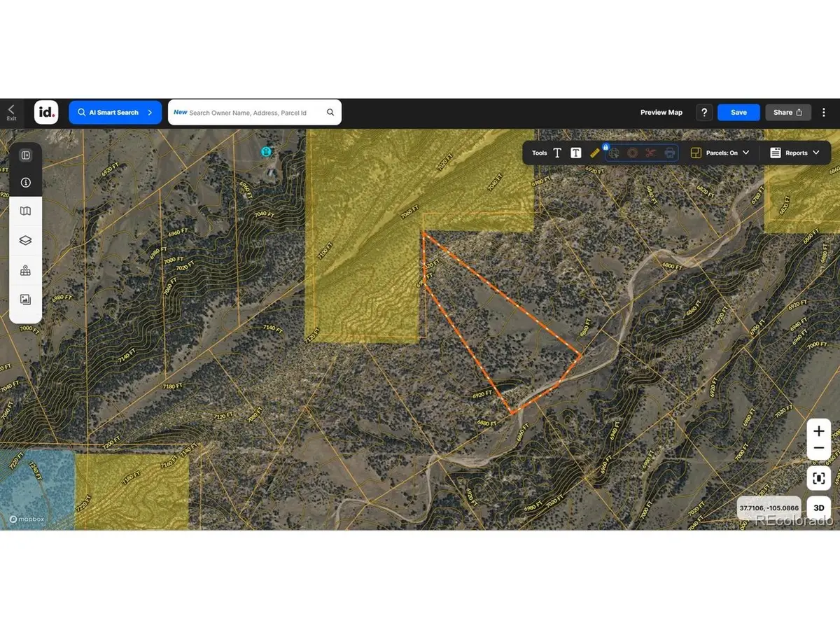
Task: Zoom in with the plus button
Action: 819,431
